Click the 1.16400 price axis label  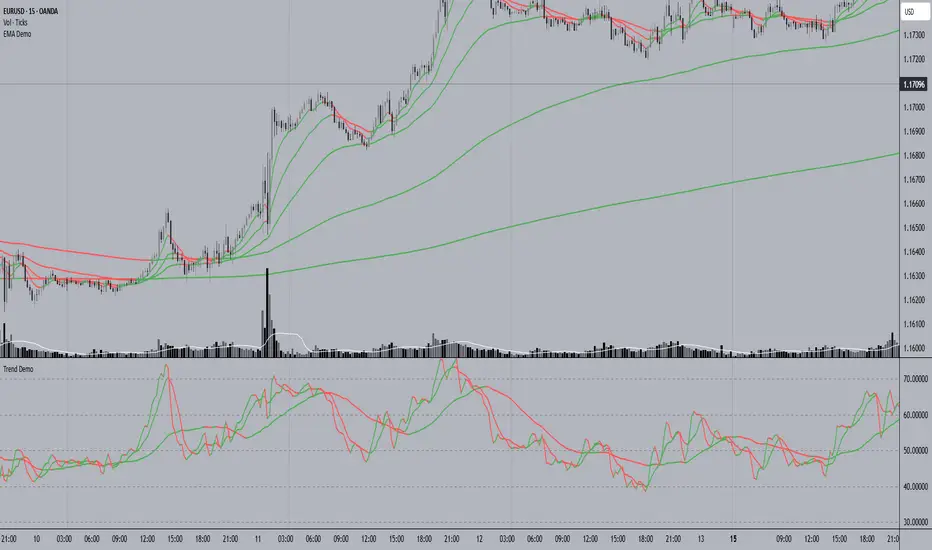(914, 252)
